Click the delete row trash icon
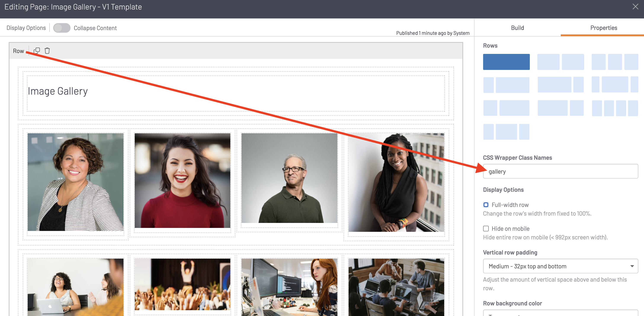The image size is (644, 316). [x=47, y=51]
